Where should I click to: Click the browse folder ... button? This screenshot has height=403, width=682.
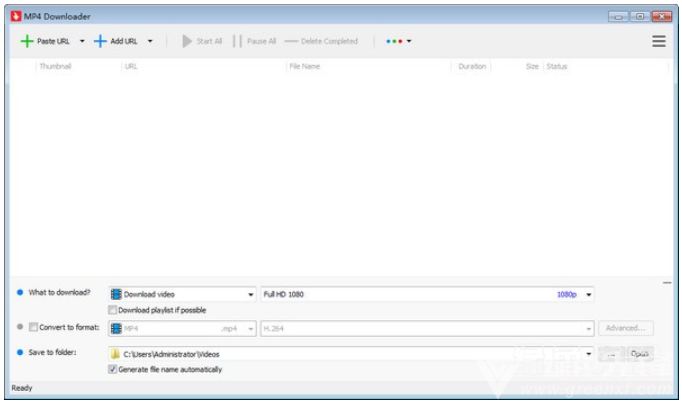[x=611, y=354]
